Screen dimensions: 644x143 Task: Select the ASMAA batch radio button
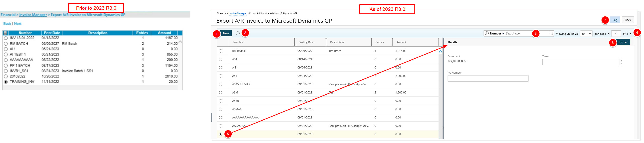point(220,109)
